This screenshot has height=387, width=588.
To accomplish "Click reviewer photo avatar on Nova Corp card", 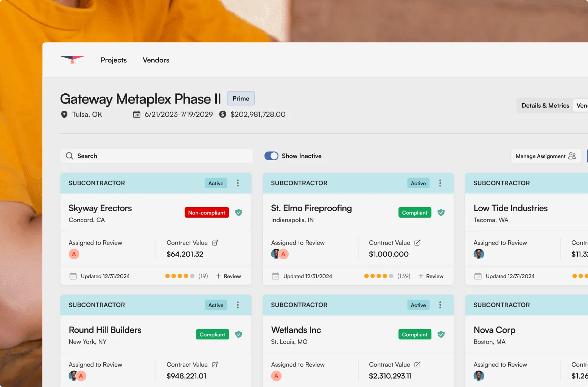I will click(479, 376).
